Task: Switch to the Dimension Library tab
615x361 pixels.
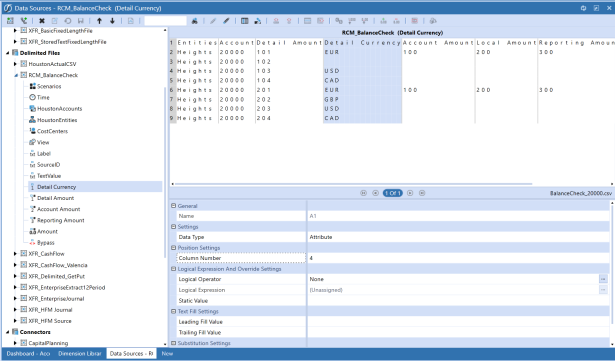Action: pos(80,354)
